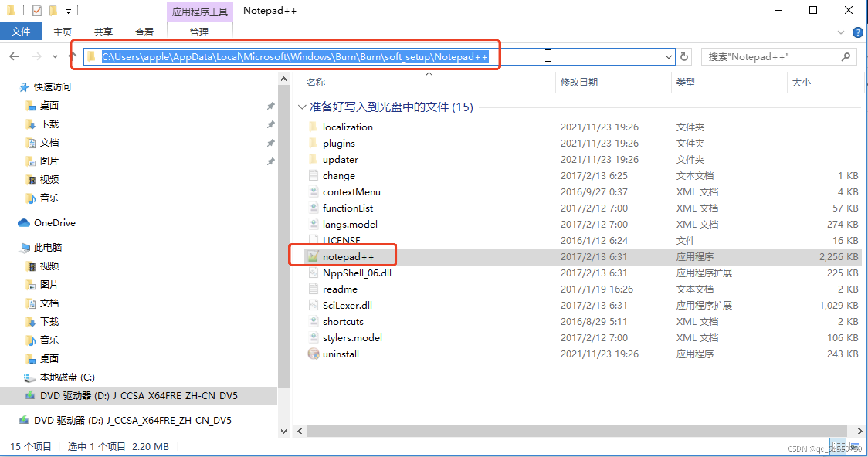The image size is (868, 457).
Task: Click the refresh button beside the address bar
Action: 684,57
